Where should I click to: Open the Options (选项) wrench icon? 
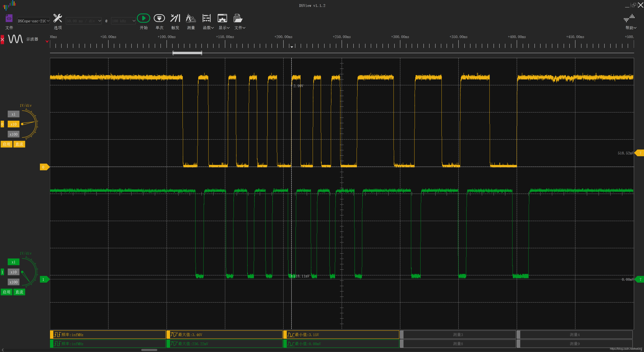click(x=58, y=18)
